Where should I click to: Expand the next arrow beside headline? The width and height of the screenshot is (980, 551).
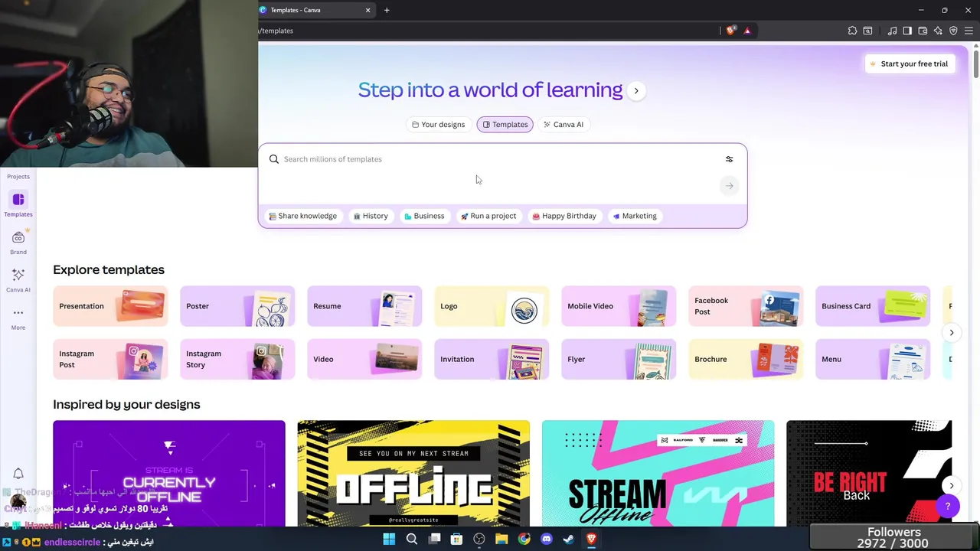tap(635, 90)
